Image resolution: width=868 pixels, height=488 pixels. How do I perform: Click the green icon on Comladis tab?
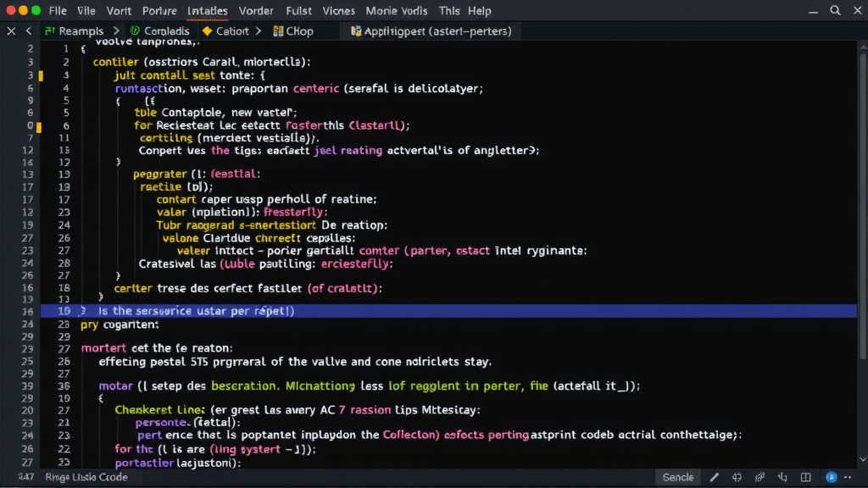pyautogui.click(x=135, y=31)
